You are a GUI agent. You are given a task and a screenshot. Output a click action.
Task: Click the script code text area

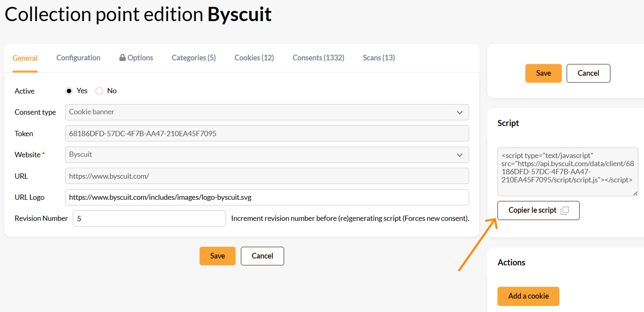tap(567, 172)
